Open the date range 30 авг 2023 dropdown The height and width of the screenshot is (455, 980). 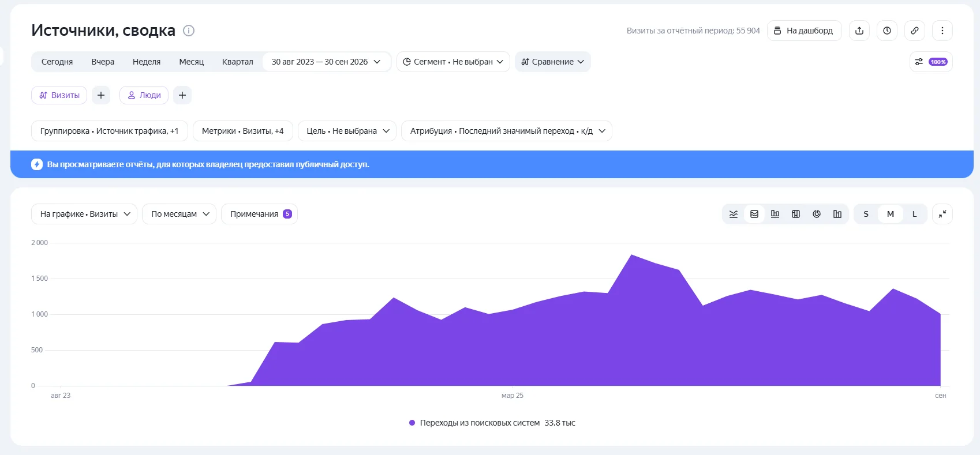pos(327,62)
